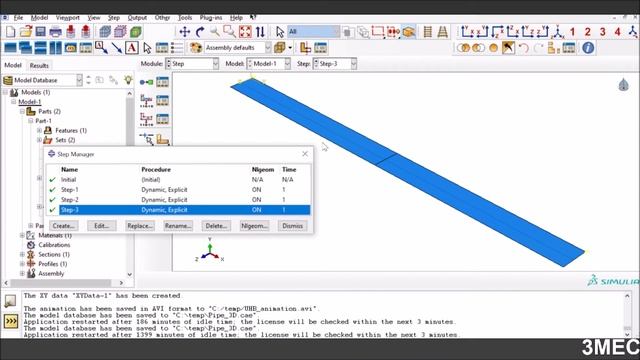Expand the Assembly tree node
The width and height of the screenshot is (640, 360).
[x=22, y=273]
